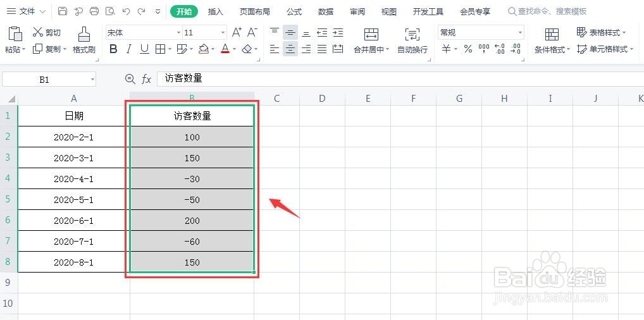This screenshot has height=320, width=644.
Task: Align cell content to vertical middle
Action: click(290, 32)
